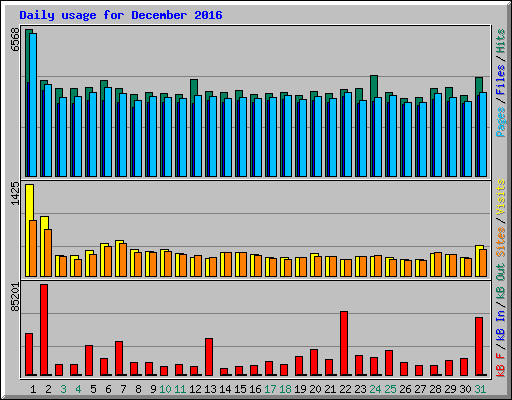Click the visits axis value 1425
This screenshot has width=512, height=400.
(15, 193)
